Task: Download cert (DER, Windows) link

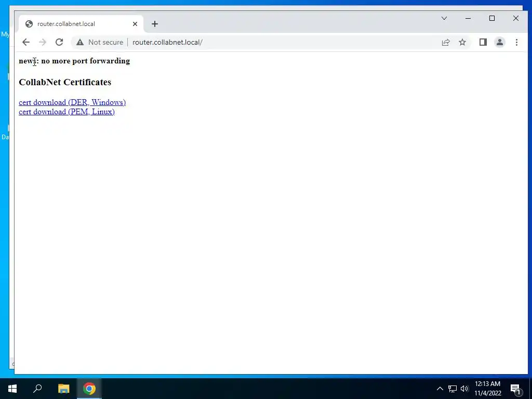Action: [72, 102]
